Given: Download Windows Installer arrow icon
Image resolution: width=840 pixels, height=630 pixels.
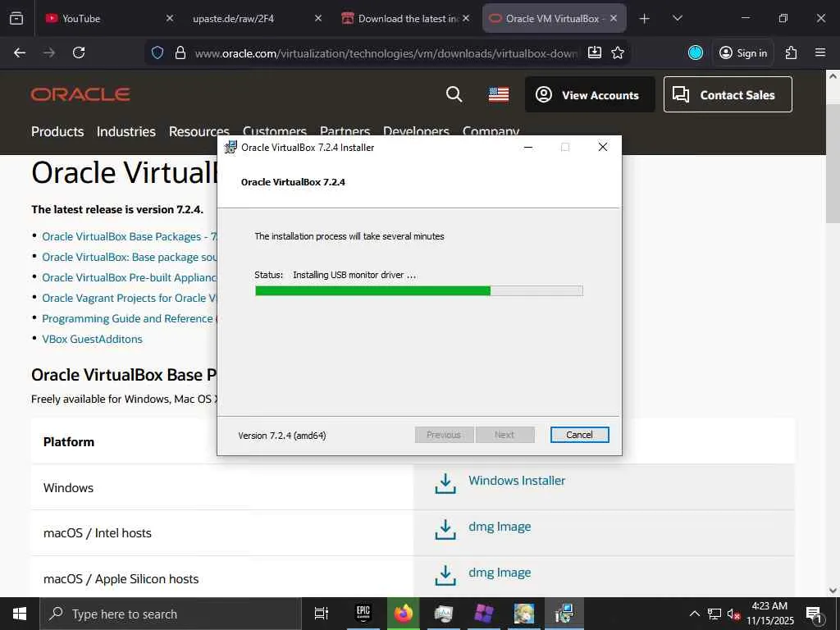Looking at the screenshot, I should tap(445, 483).
